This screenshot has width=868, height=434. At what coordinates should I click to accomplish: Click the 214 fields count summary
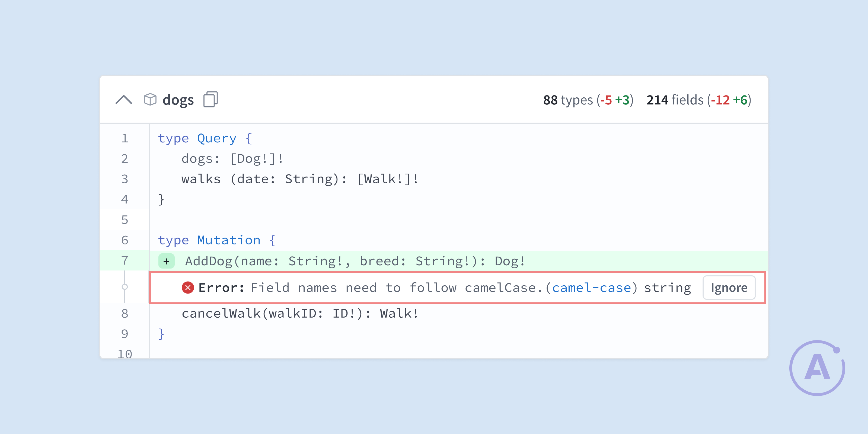point(699,100)
